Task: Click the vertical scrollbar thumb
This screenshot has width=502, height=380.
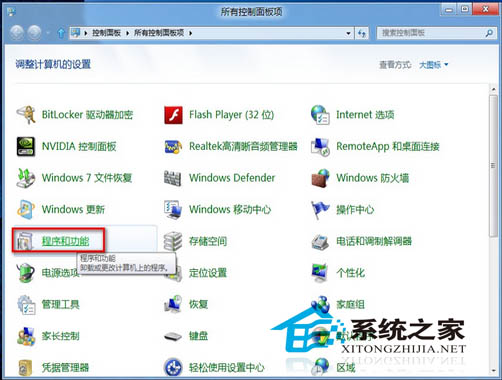Action: [x=493, y=166]
